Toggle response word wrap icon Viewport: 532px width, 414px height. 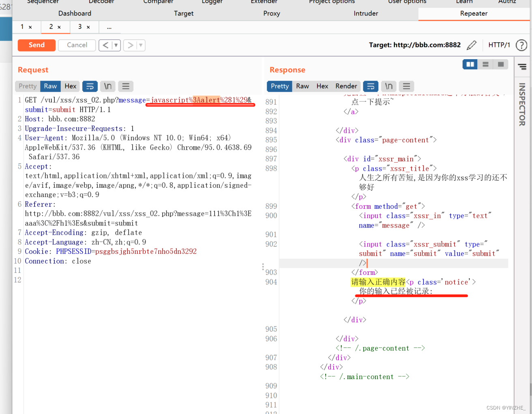371,86
